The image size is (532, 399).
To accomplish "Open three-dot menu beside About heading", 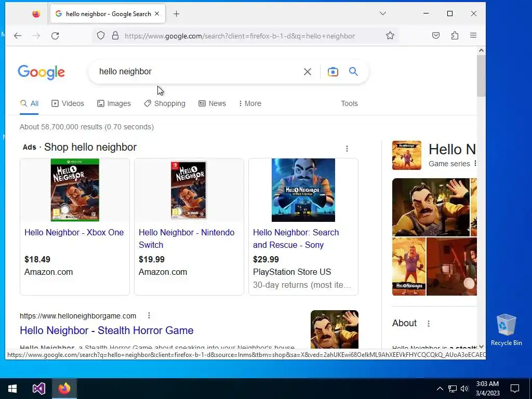I will (429, 323).
